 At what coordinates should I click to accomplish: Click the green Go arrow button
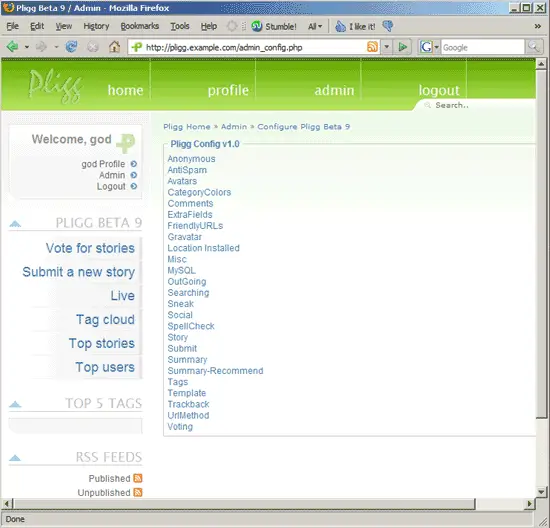click(x=403, y=47)
